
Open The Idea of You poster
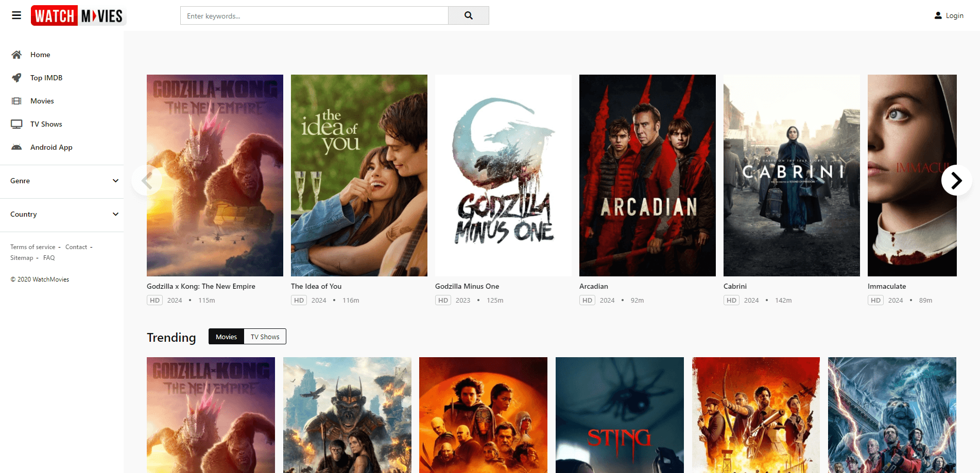(359, 176)
